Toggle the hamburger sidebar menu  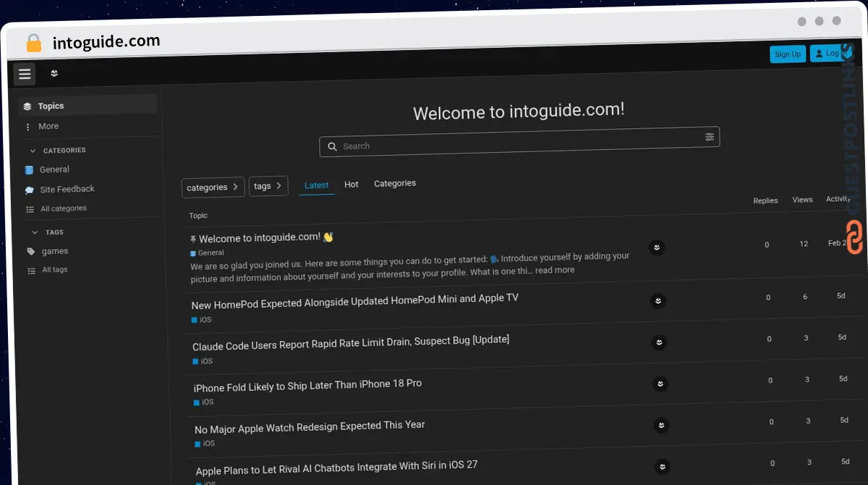[x=25, y=74]
